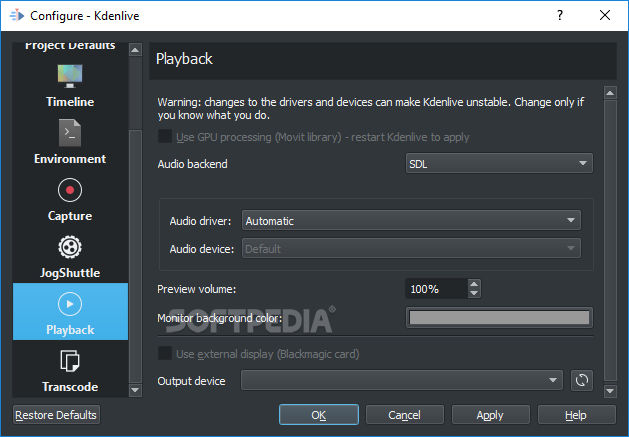Open the Audio device Default dropdown
The height and width of the screenshot is (437, 629).
coord(411,248)
